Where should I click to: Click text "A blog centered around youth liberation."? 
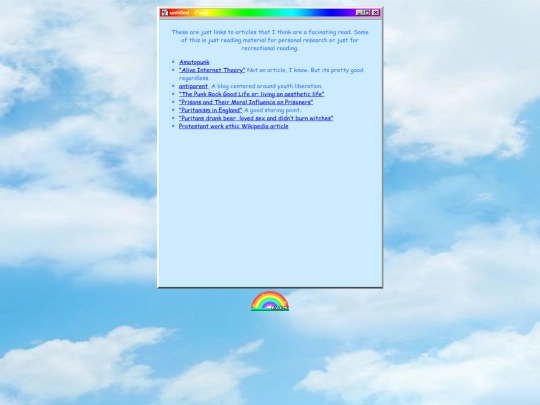point(267,86)
